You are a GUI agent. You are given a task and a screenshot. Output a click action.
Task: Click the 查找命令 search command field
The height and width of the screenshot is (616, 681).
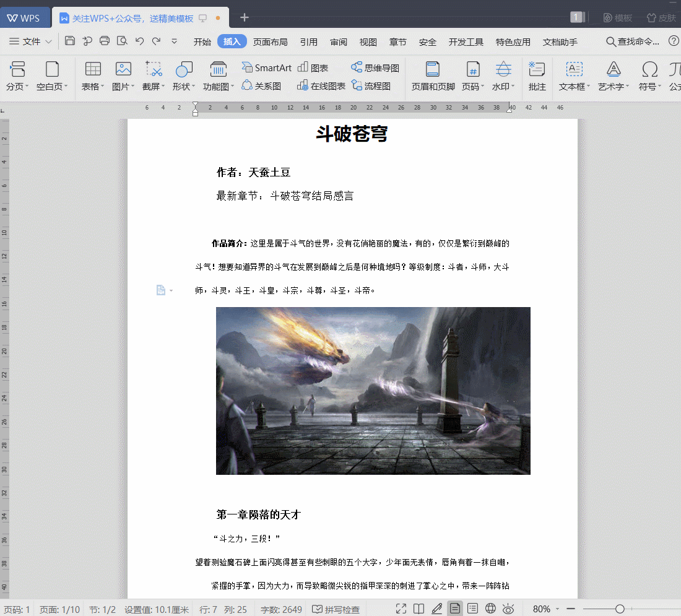coord(633,41)
